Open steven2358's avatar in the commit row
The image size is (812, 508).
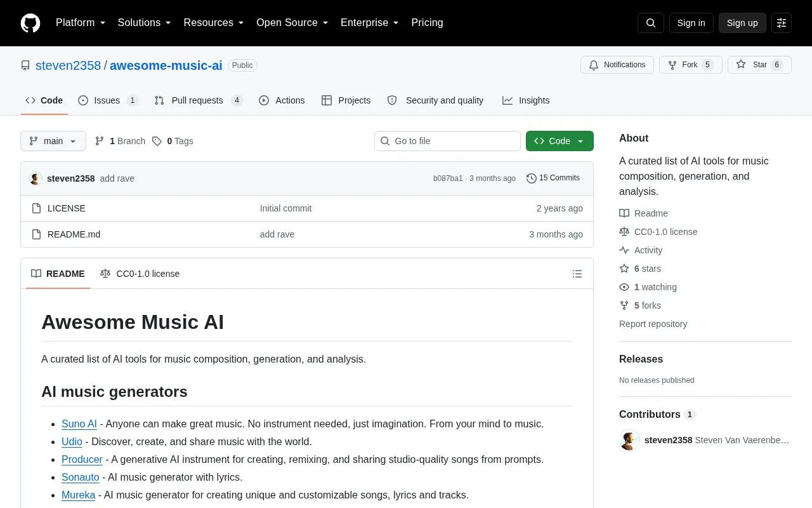pyautogui.click(x=36, y=178)
